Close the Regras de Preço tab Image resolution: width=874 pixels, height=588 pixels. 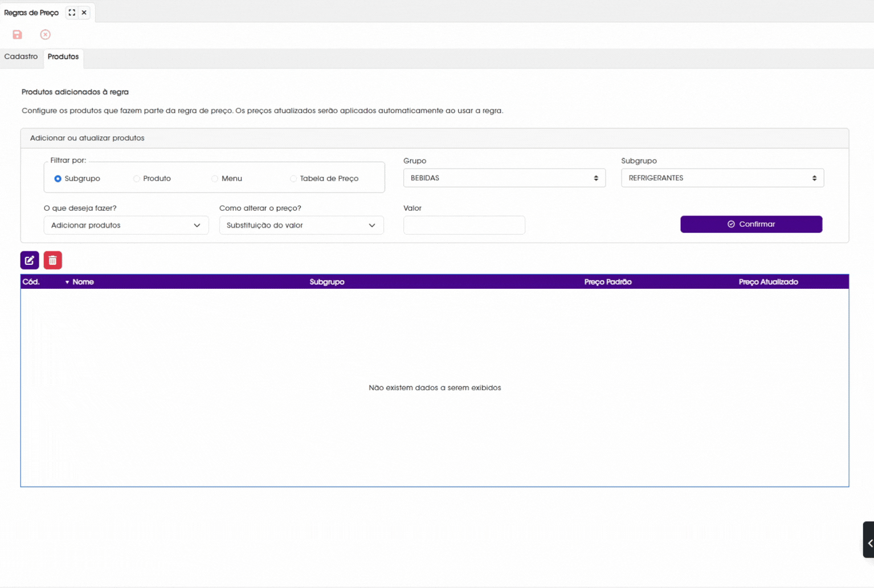[84, 13]
